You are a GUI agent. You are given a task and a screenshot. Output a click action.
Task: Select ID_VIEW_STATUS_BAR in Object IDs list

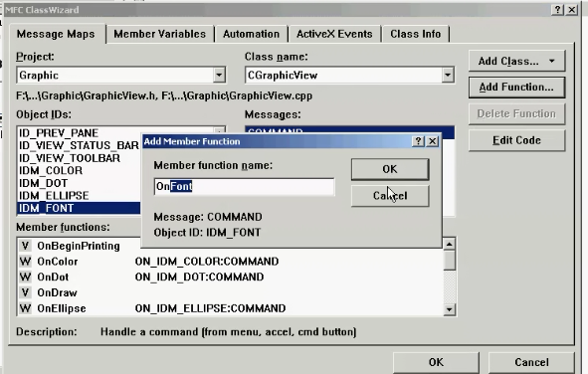click(x=80, y=145)
